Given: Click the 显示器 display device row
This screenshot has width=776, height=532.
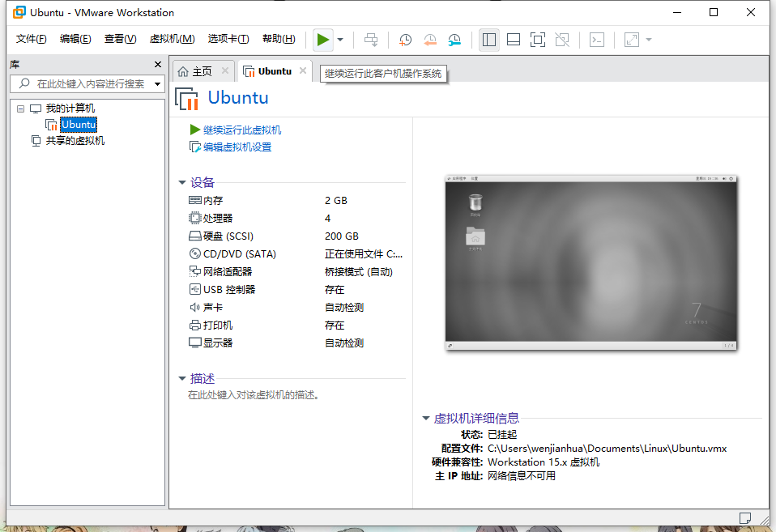Looking at the screenshot, I should click(296, 343).
